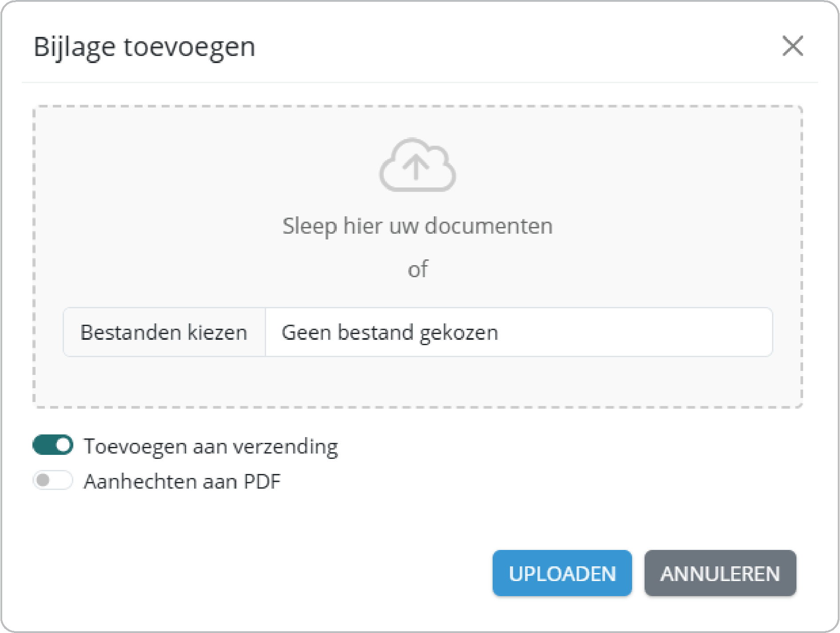The width and height of the screenshot is (840, 633).
Task: Enable the Aanhechten aan PDF switch
Action: coord(53,480)
